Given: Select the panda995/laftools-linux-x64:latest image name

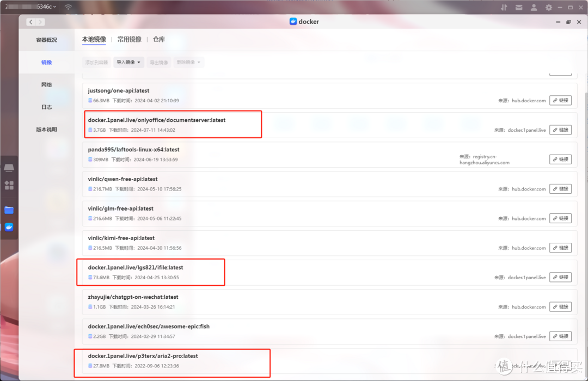Looking at the screenshot, I should coord(133,150).
